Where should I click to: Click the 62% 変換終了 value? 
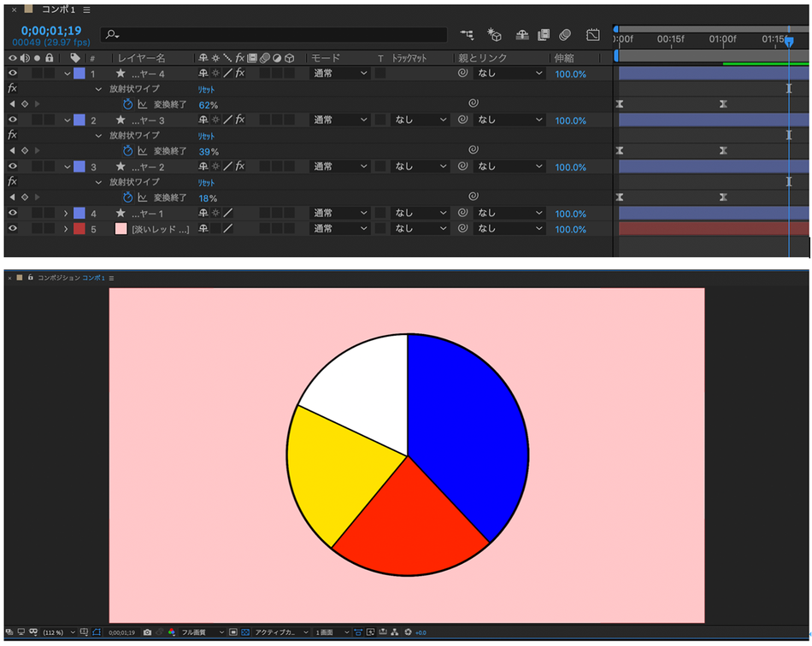[209, 105]
